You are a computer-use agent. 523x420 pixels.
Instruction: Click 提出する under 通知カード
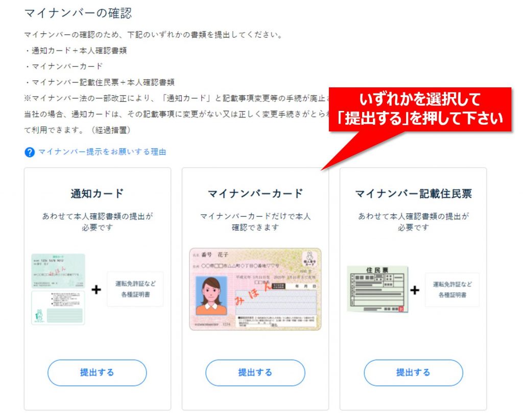tap(97, 372)
